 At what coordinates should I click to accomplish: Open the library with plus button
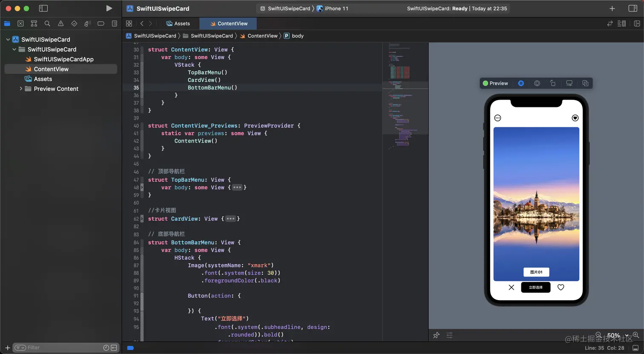click(x=612, y=9)
